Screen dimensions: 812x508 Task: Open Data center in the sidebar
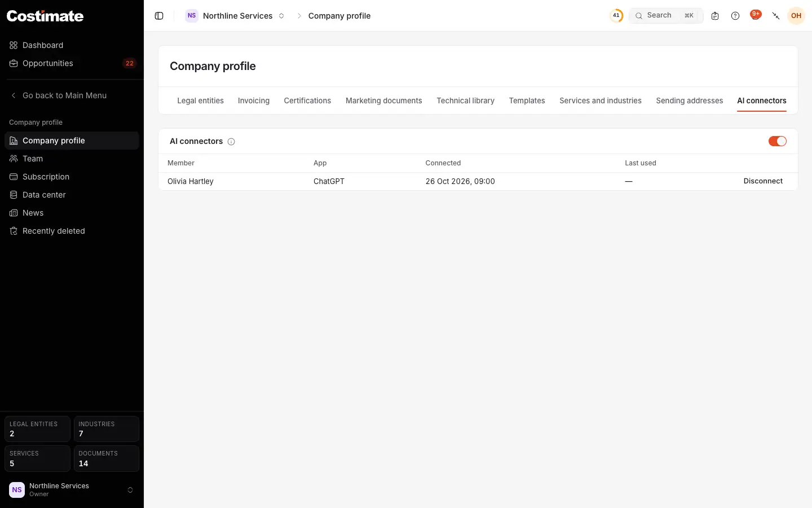point(72,195)
